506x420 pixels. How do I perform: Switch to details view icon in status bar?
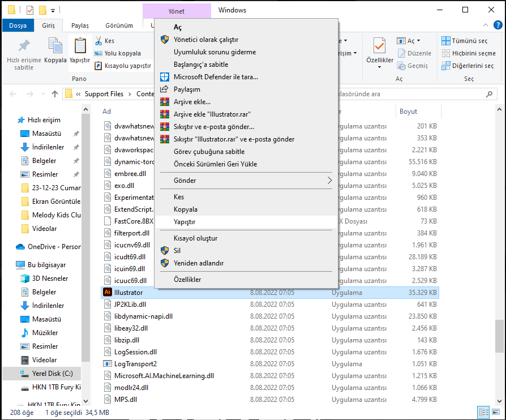coord(483,412)
